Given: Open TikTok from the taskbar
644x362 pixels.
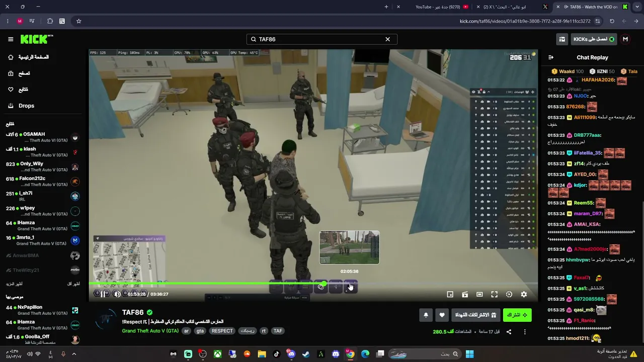Looking at the screenshot, I should pyautogui.click(x=276, y=354).
